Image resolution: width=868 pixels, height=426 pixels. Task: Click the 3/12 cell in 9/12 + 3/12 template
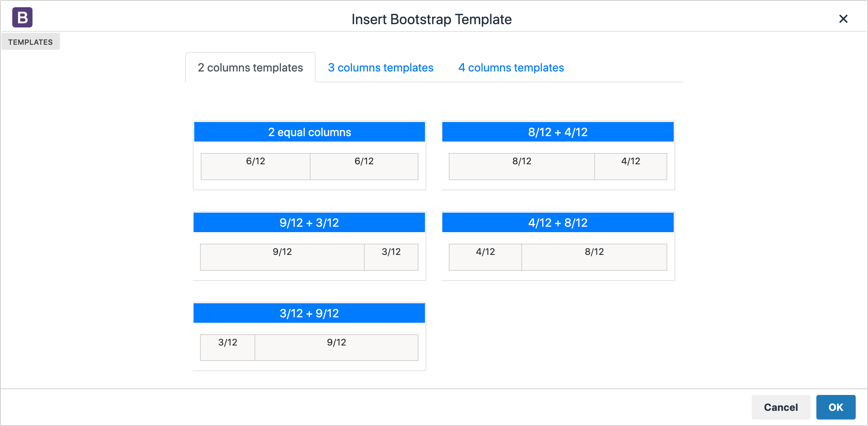pyautogui.click(x=391, y=257)
